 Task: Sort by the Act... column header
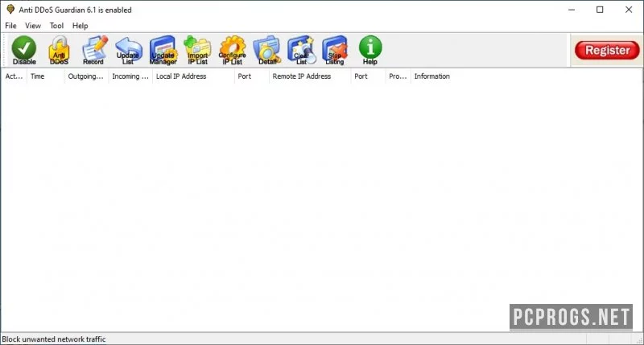[14, 76]
